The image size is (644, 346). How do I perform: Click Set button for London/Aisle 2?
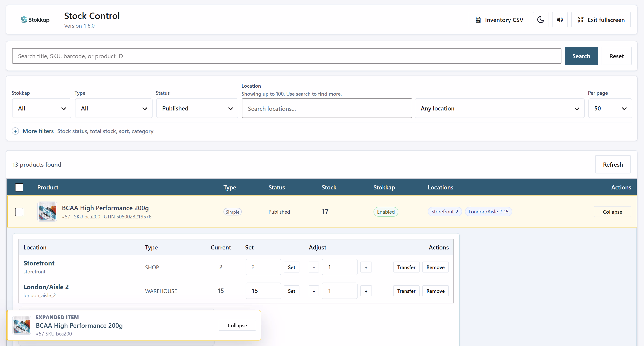click(291, 291)
